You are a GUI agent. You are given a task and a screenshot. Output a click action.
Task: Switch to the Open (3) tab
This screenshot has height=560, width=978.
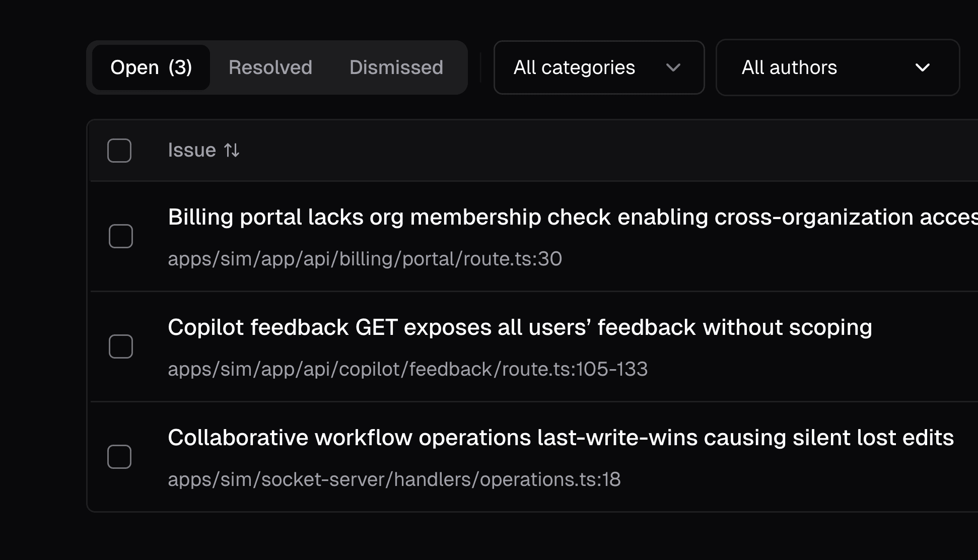[x=151, y=67]
